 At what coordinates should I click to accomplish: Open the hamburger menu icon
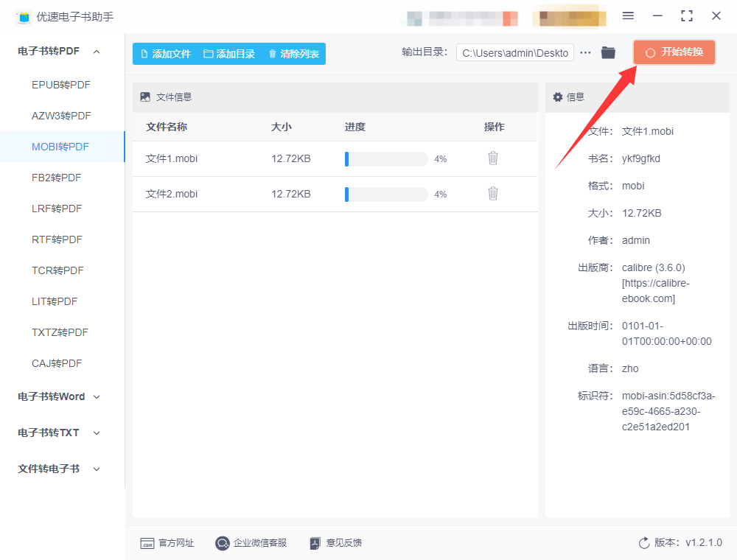pos(628,16)
